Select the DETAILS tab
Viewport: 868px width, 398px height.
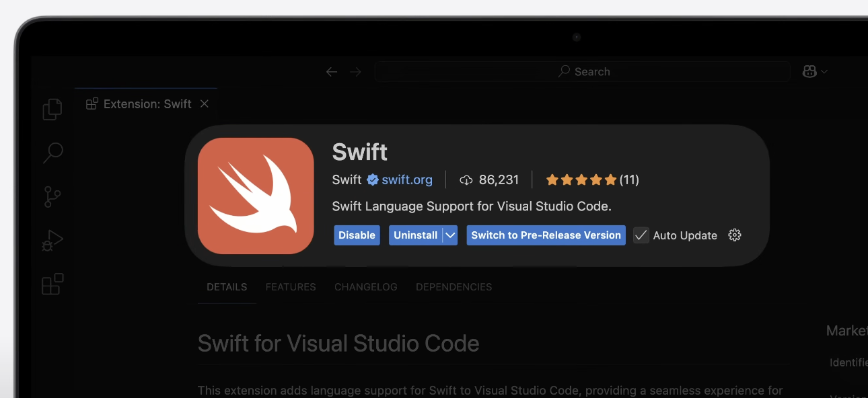pyautogui.click(x=227, y=287)
